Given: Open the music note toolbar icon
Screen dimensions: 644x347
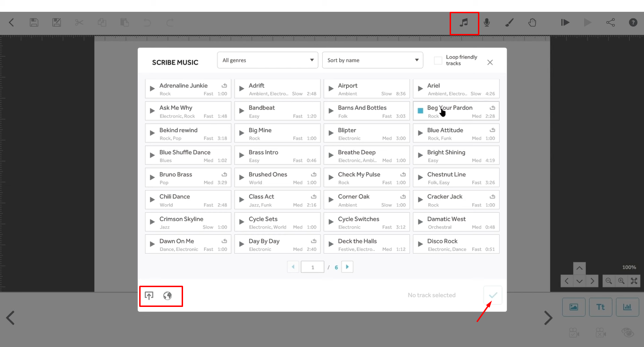Looking at the screenshot, I should [464, 23].
